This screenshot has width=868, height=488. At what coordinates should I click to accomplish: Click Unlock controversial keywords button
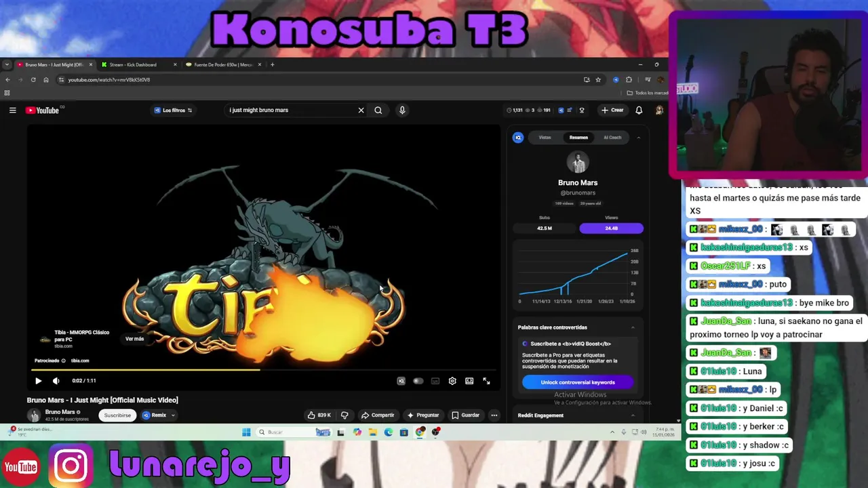578,382
